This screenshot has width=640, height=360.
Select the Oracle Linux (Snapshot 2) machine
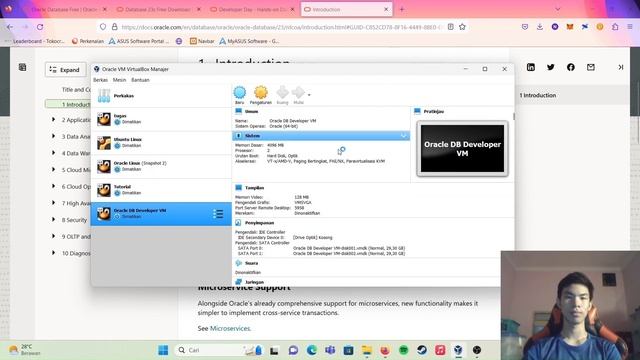[161, 167]
